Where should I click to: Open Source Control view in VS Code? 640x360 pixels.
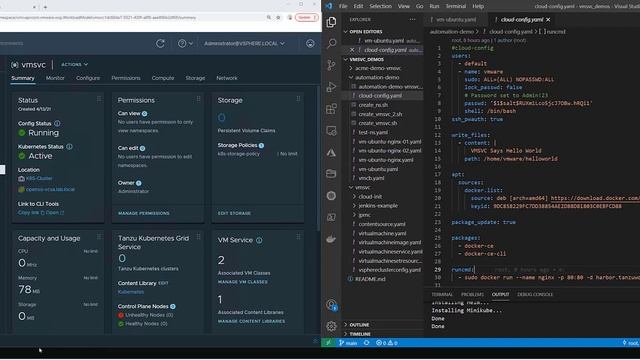(331, 65)
